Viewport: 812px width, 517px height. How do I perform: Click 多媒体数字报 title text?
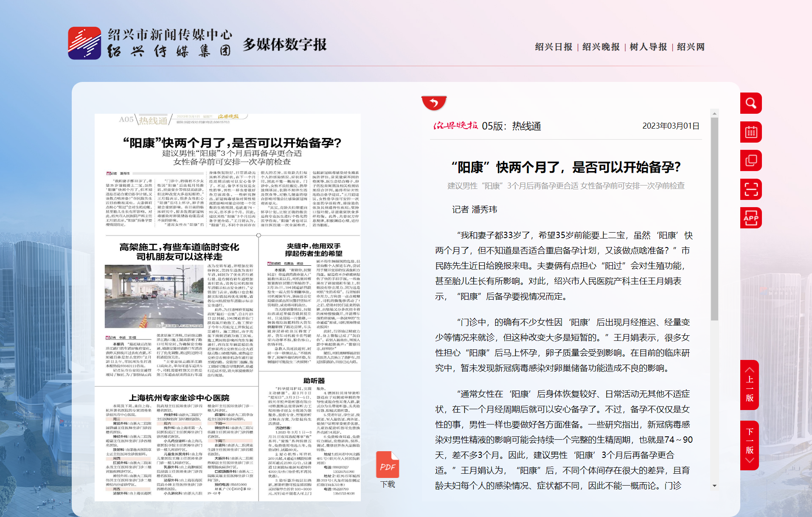point(285,44)
